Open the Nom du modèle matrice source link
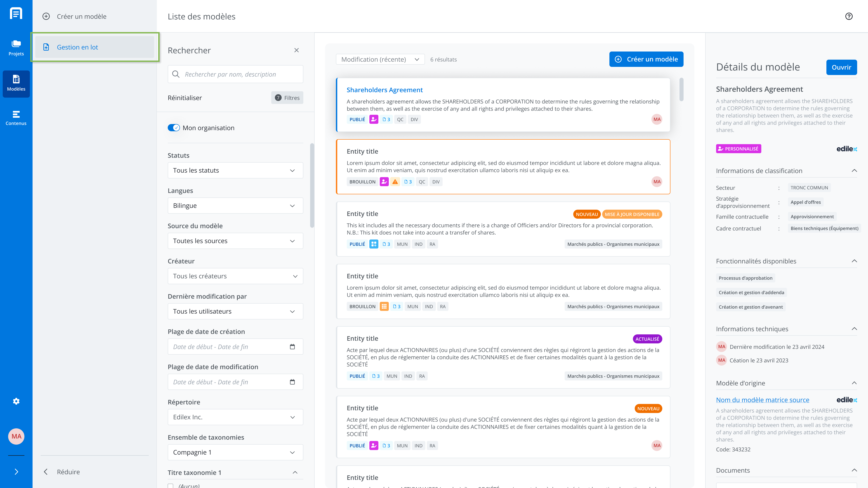The width and height of the screenshot is (868, 488). pyautogui.click(x=762, y=400)
